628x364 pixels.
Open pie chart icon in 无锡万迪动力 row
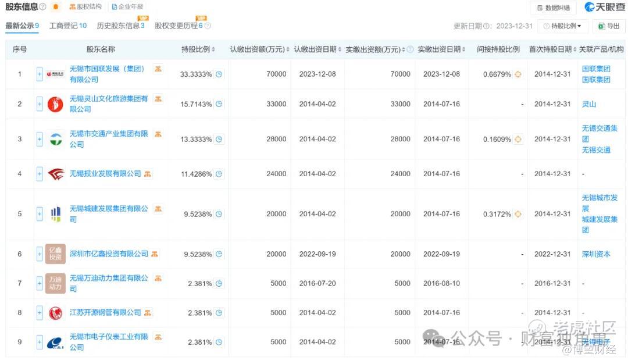click(219, 284)
